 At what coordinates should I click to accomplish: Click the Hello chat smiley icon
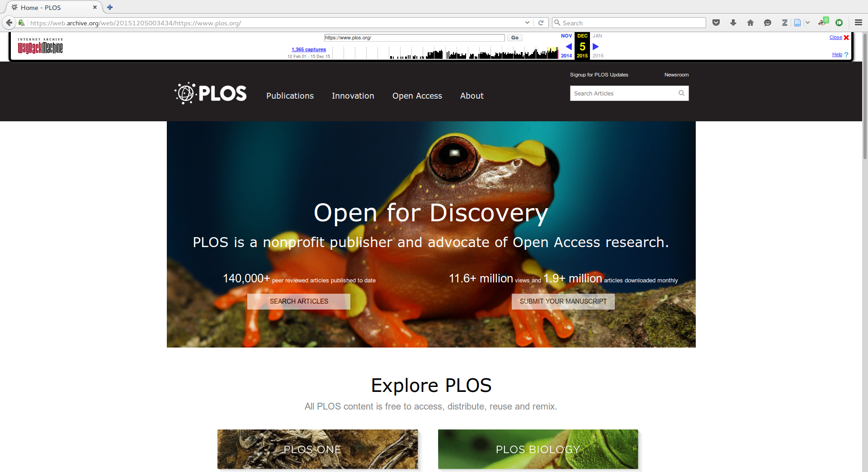768,23
